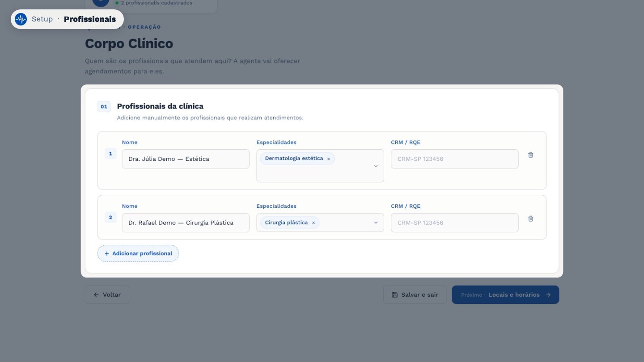This screenshot has width=644, height=362.
Task: Delete the Dr. Rafael Demo professional row
Action: pos(530,219)
